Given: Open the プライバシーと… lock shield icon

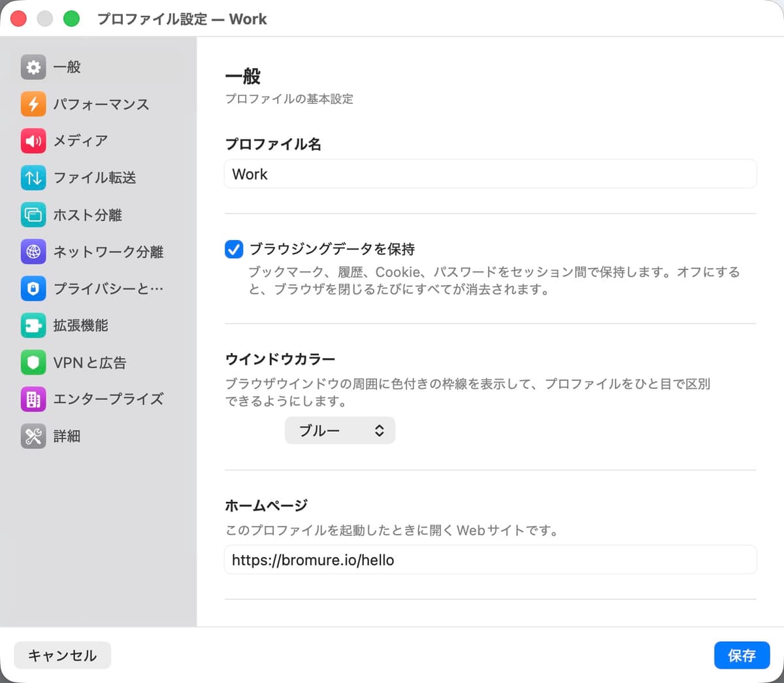Looking at the screenshot, I should (x=33, y=288).
